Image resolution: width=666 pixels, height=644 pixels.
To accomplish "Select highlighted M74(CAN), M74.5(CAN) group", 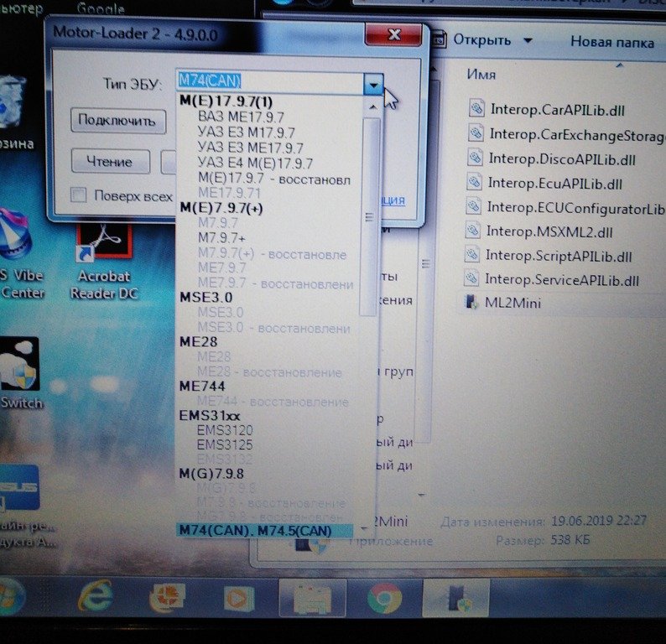I will tap(264, 531).
